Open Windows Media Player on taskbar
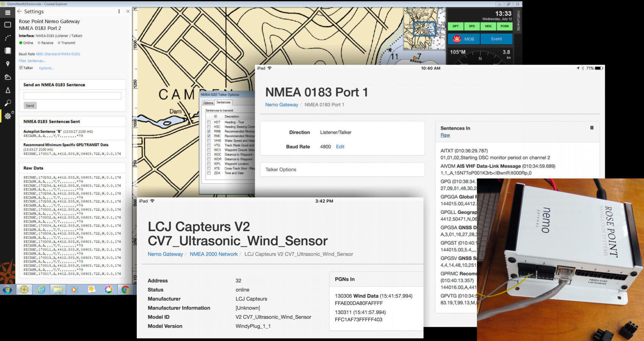 click(x=74, y=290)
